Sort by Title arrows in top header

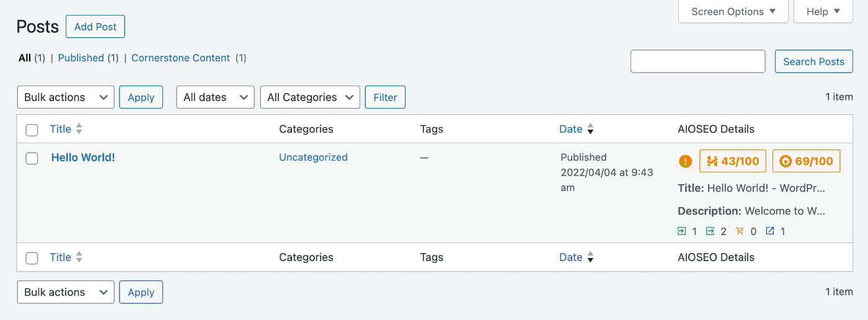click(x=79, y=129)
